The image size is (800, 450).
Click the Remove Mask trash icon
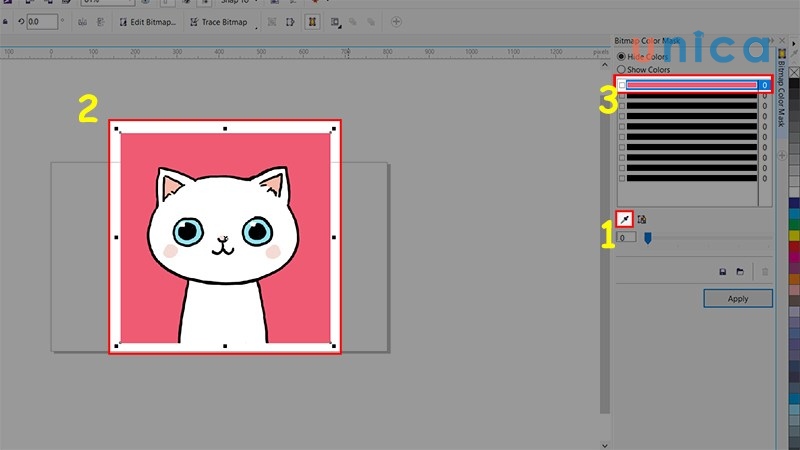(x=766, y=271)
